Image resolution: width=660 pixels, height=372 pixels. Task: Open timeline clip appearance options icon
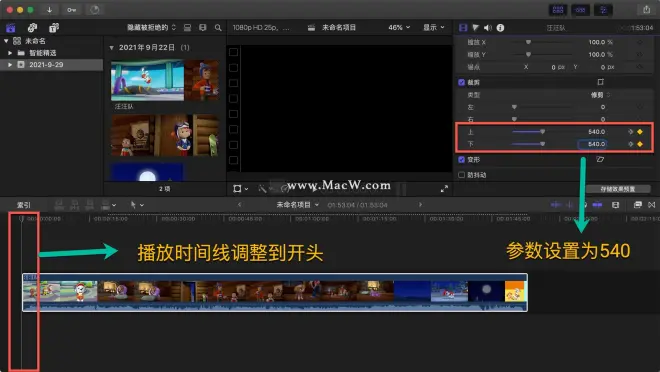click(x=615, y=205)
